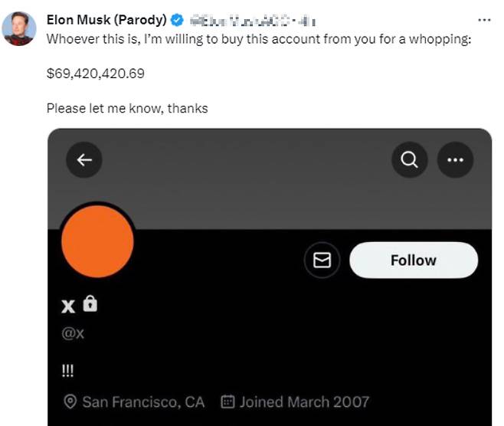This screenshot has height=426, width=504.
Task: Click the @x handle text
Action: click(x=71, y=334)
